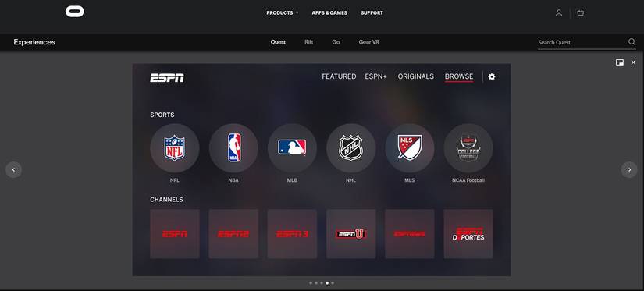
Task: Select the NHL sport icon
Action: [350, 148]
